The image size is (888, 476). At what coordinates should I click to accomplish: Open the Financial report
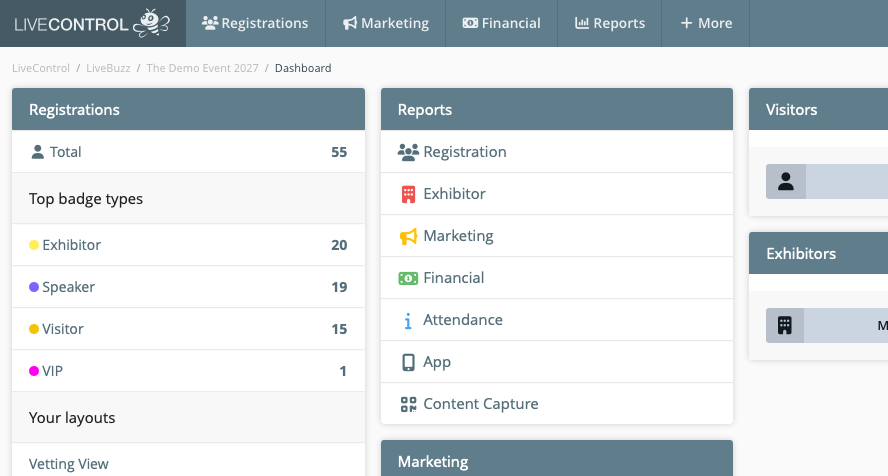(x=557, y=278)
